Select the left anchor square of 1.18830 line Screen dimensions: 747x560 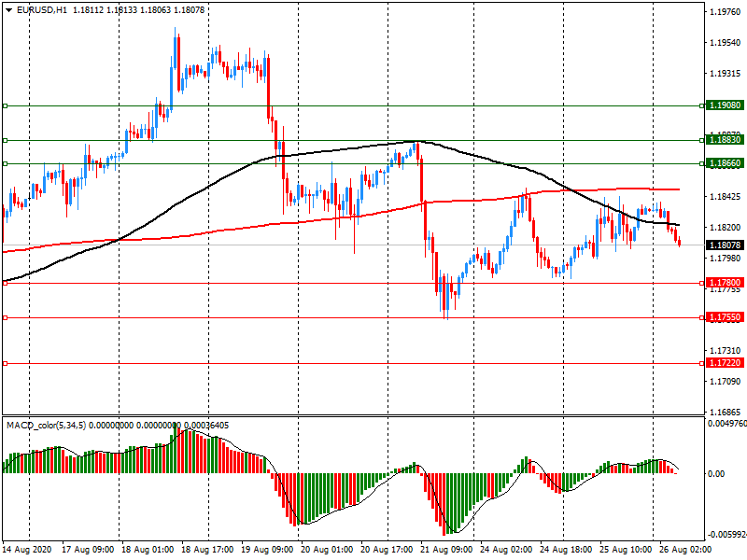coord(6,141)
